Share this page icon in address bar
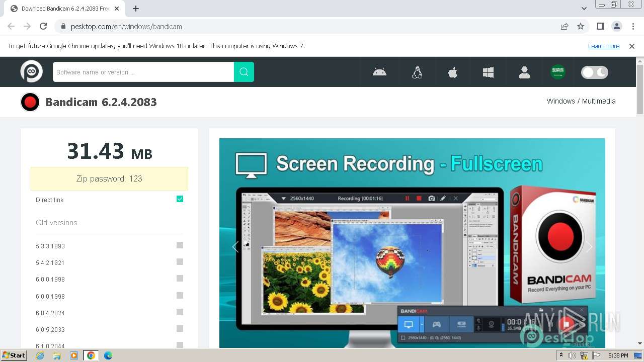Viewport: 644px width, 362px height. (x=565, y=26)
